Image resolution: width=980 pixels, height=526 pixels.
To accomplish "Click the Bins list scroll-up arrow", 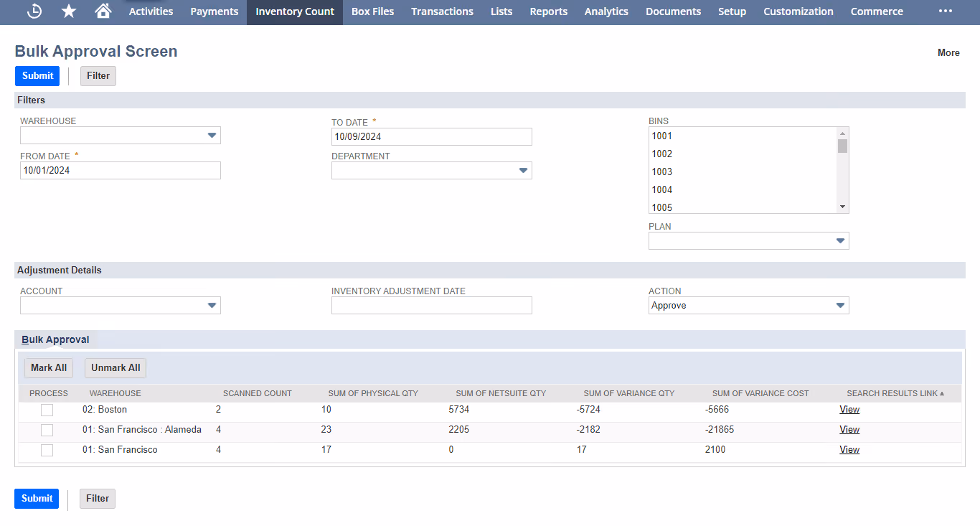I will tap(843, 133).
